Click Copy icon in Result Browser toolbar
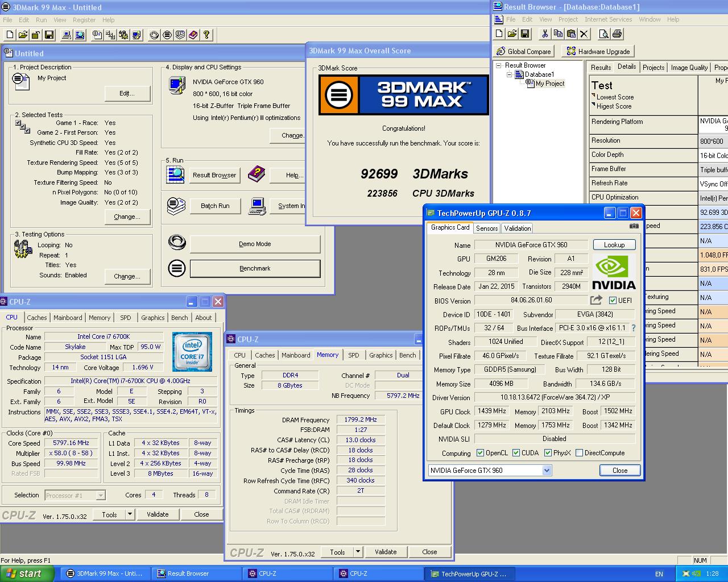This screenshot has width=728, height=582. point(558,34)
